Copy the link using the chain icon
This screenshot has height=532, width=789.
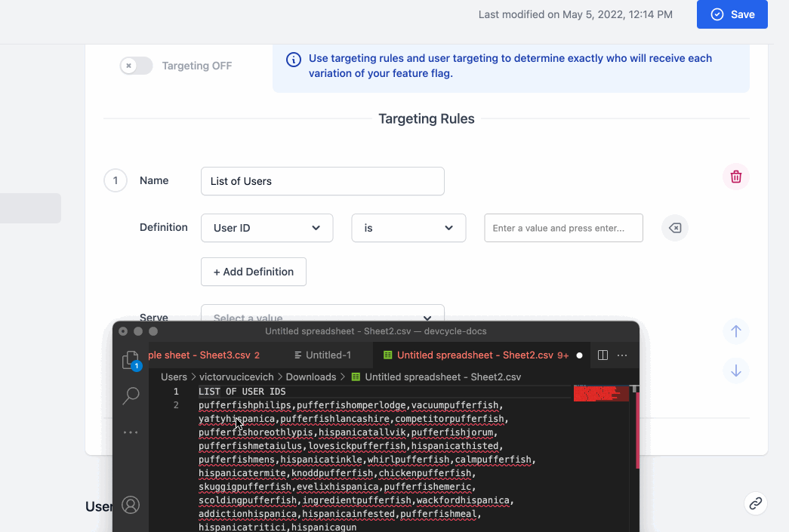coord(755,503)
